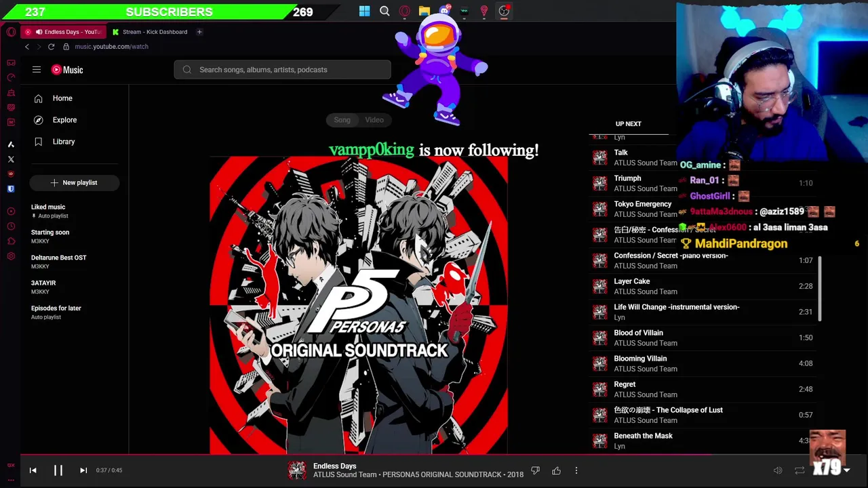Play Confession / Secret -piano version-
Screen dimensions: 868x488
pyautogui.click(x=703, y=260)
